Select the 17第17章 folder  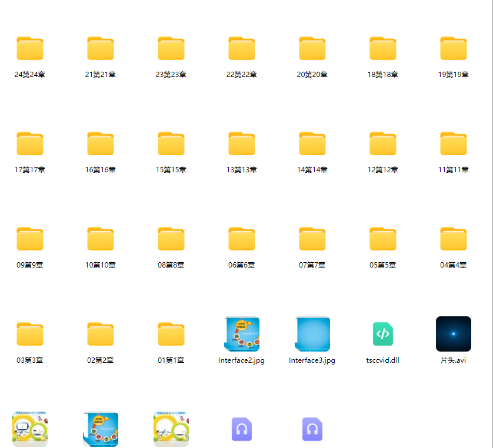[30, 144]
